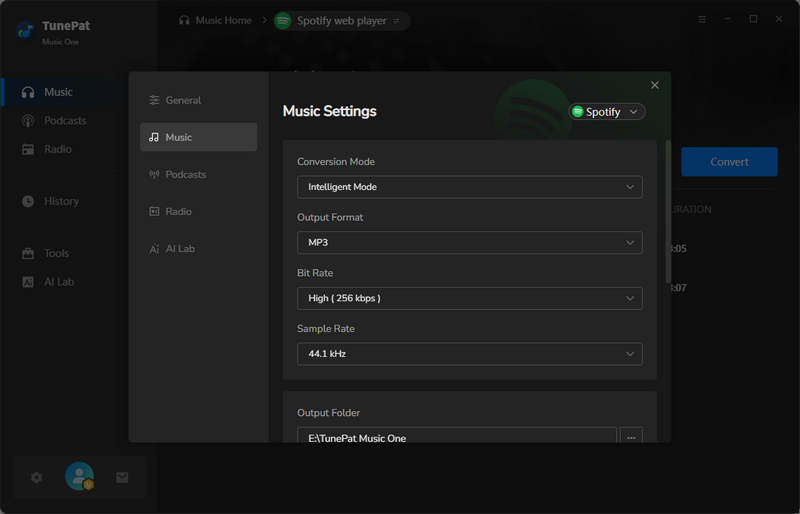The width and height of the screenshot is (800, 514).
Task: Select the Music settings tab
Action: point(198,137)
